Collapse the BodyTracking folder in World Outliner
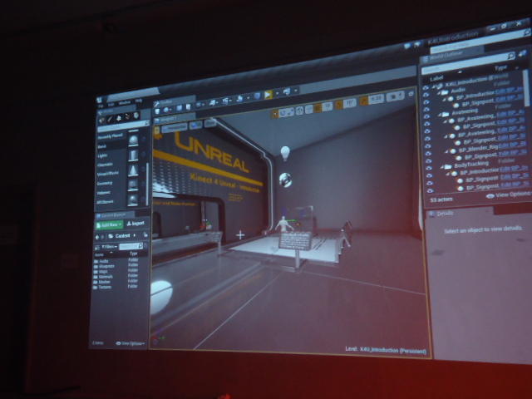 point(442,167)
